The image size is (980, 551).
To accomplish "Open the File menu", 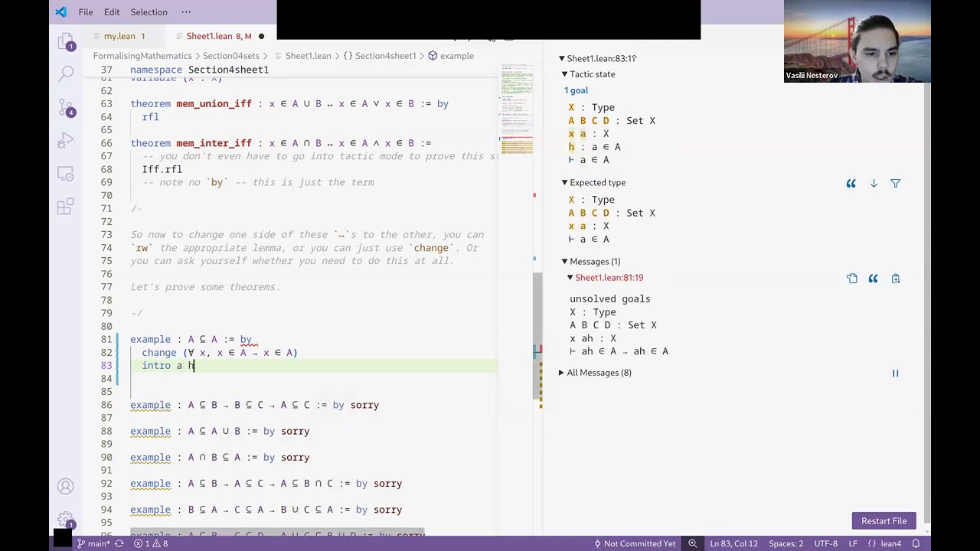I will (86, 12).
